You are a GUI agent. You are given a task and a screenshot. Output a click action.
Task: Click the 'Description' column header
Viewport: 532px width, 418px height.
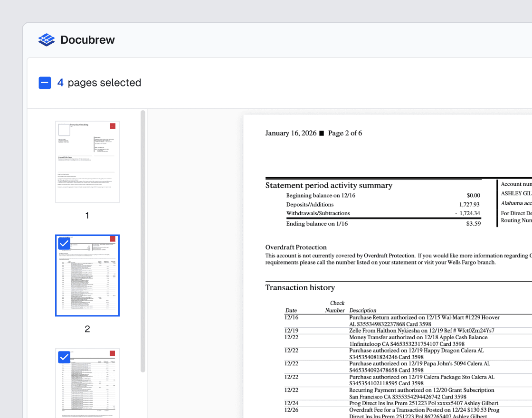(363, 311)
